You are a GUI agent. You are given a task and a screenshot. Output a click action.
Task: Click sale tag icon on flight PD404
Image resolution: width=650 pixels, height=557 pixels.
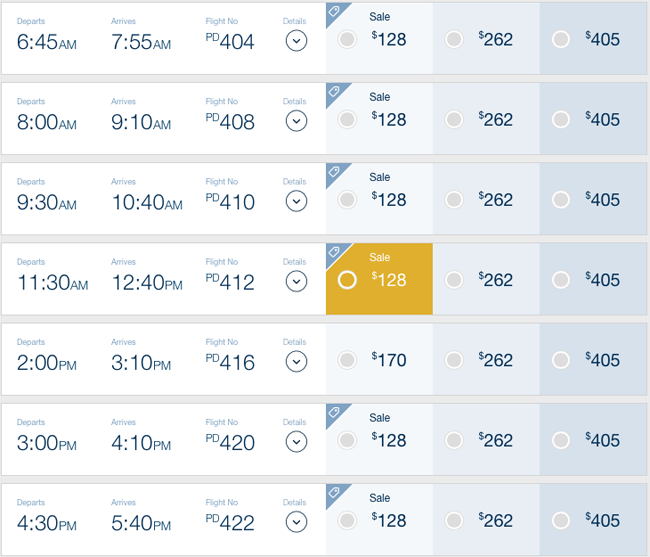[334, 11]
